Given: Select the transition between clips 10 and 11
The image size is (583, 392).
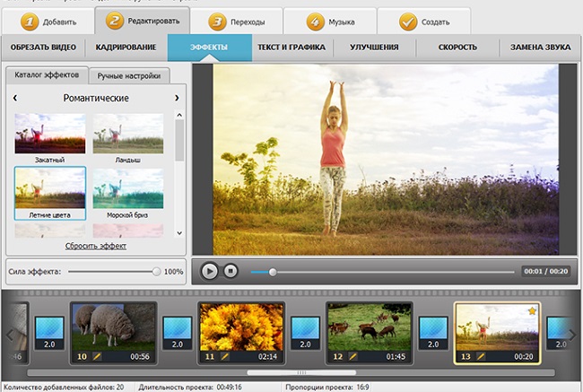Looking at the screenshot, I should coord(177,331).
